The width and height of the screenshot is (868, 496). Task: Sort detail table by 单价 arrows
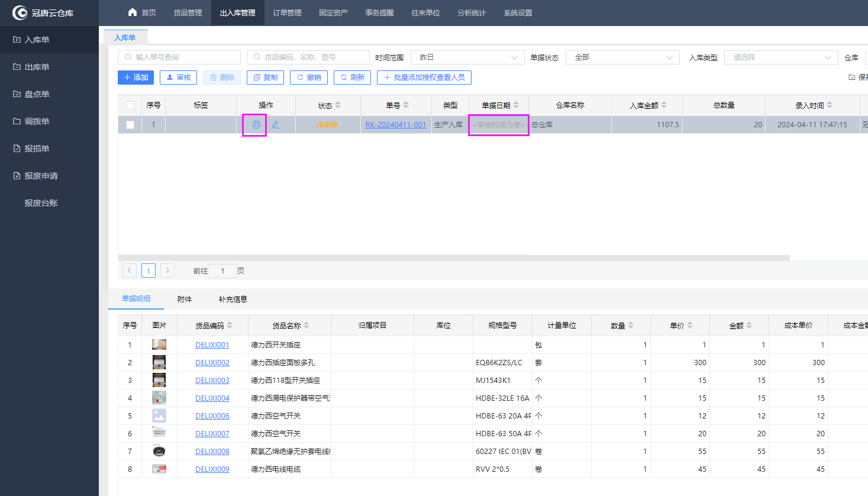[x=690, y=325]
